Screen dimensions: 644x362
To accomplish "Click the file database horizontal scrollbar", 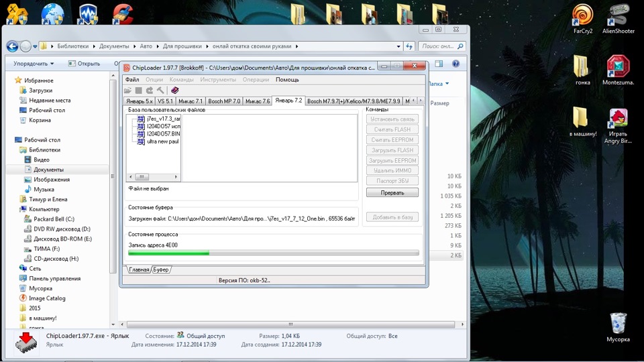I will click(x=153, y=177).
